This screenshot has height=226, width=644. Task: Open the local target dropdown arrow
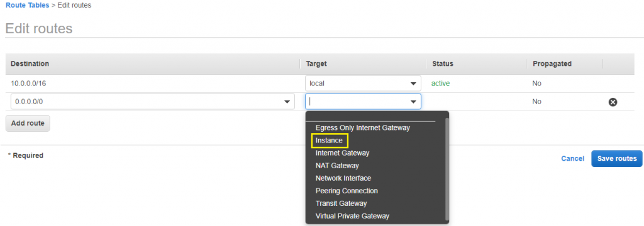(413, 83)
